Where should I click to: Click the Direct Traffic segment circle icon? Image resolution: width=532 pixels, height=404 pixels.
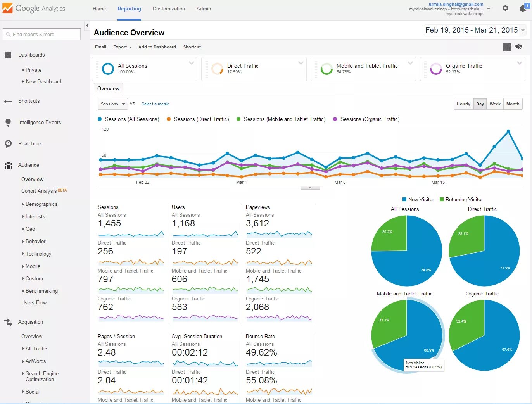[x=217, y=69]
